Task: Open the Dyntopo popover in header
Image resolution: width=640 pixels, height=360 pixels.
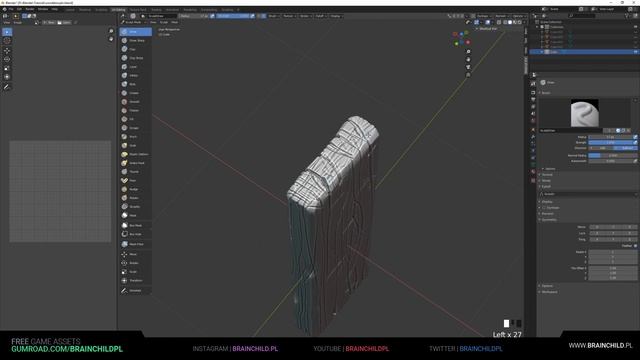Action: 483,16
